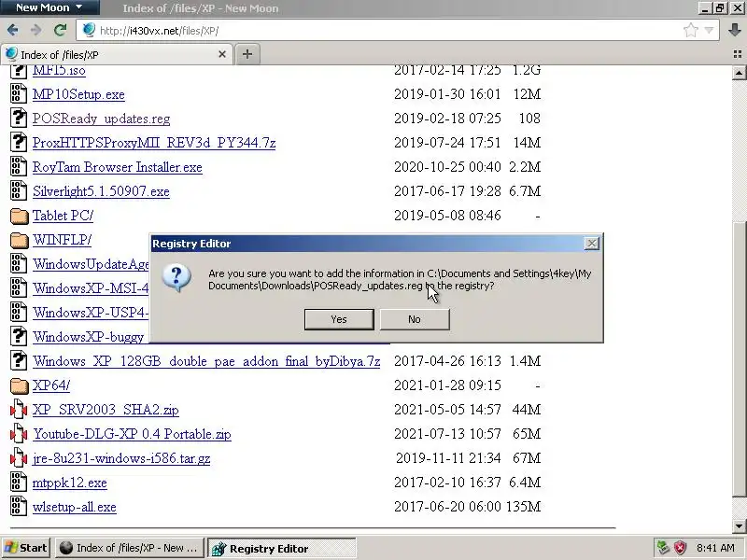Bookmark this page with the star icon
Image resolution: width=747 pixels, height=560 pixels.
coord(691,31)
